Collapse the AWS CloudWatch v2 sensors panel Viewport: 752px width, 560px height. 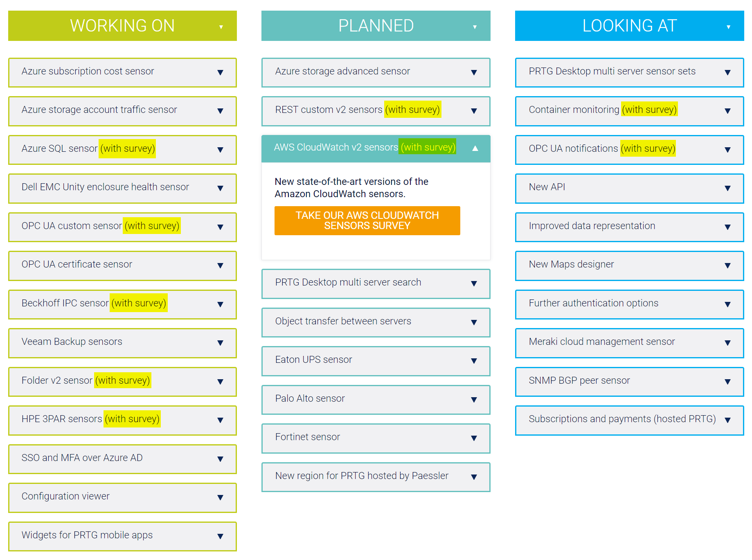475,148
